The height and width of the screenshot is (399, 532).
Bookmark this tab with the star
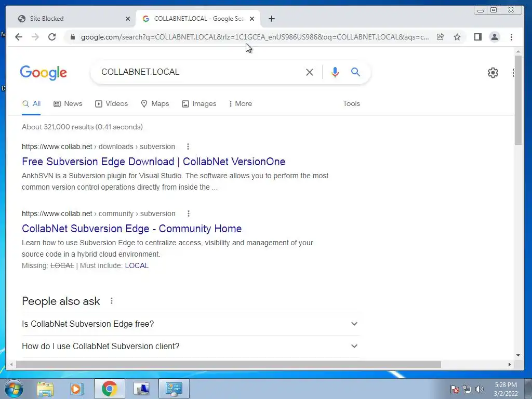click(457, 37)
